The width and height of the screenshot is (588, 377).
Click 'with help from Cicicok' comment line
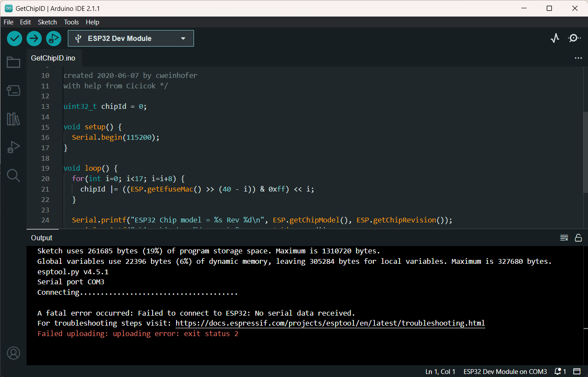(x=116, y=86)
